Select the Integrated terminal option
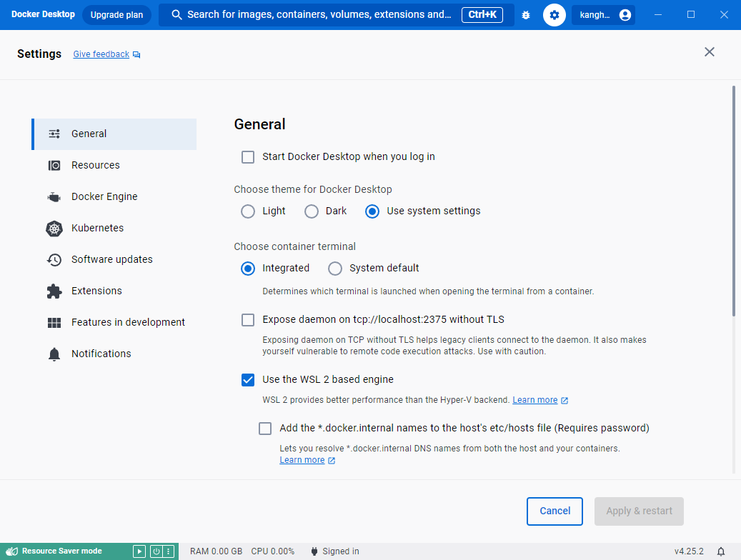The width and height of the screenshot is (741, 560). (248, 269)
